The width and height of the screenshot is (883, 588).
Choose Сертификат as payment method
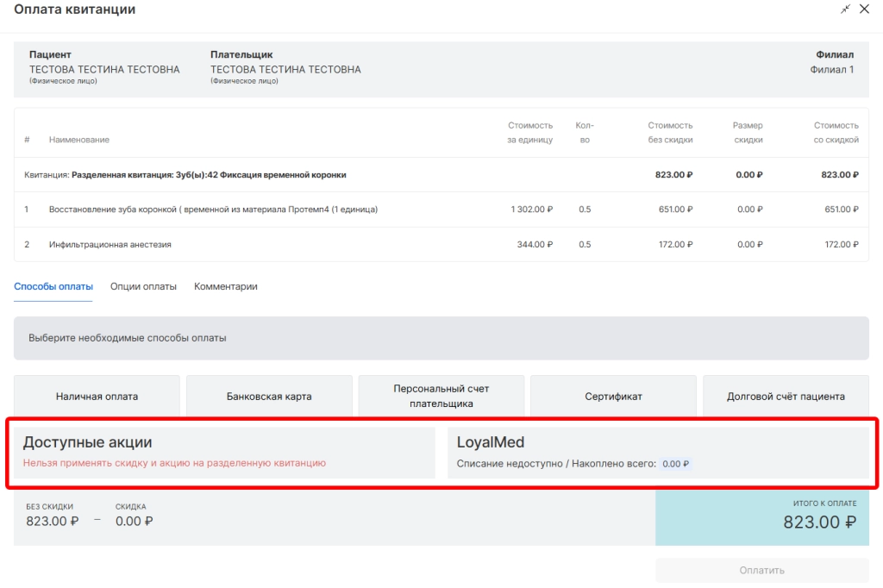click(x=613, y=397)
